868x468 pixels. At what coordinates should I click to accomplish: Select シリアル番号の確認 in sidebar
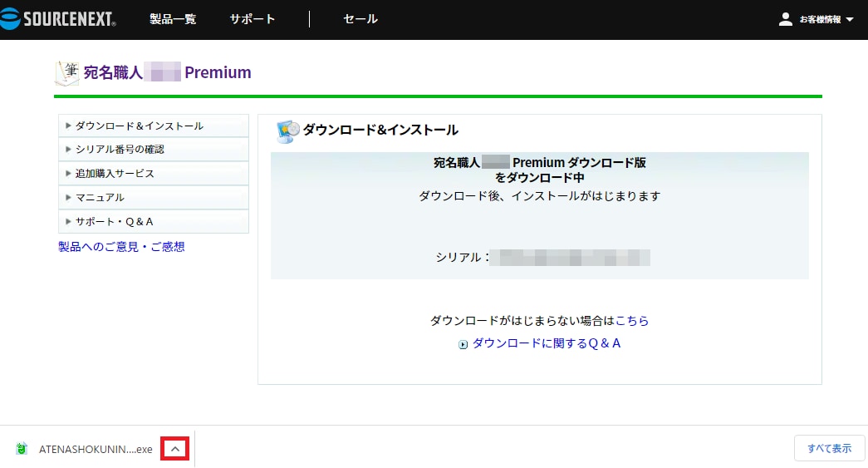click(x=154, y=149)
